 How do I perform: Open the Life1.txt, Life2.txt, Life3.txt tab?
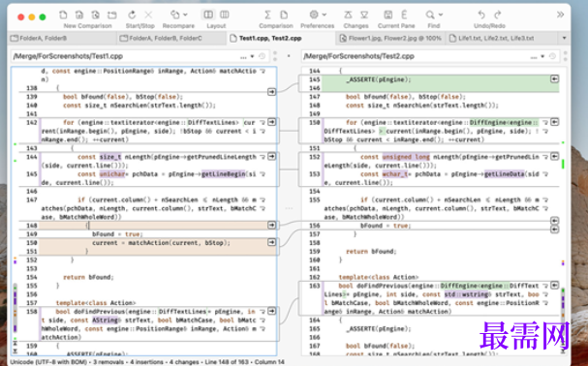(502, 39)
